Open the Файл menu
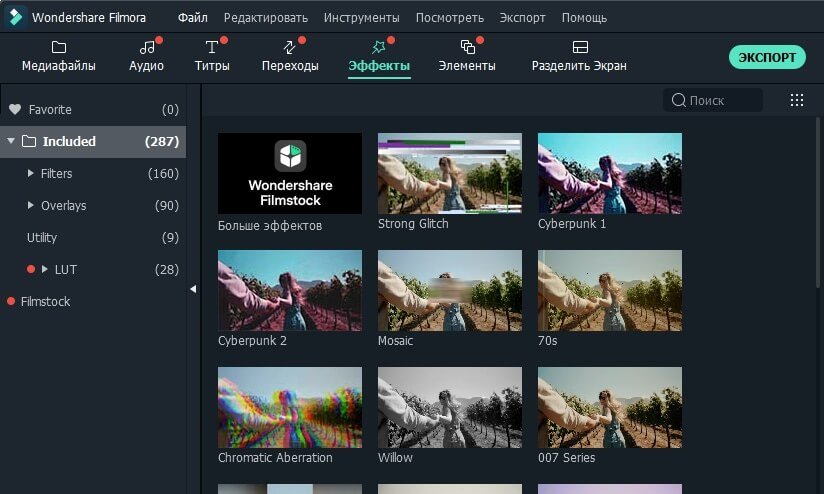Screen dimensions: 824x494 192,17
